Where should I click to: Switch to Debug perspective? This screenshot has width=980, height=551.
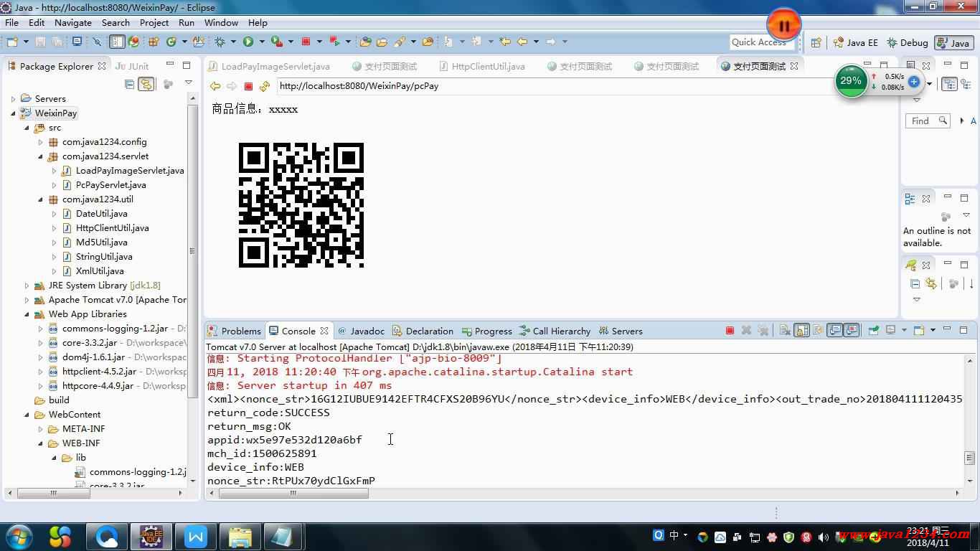point(908,42)
